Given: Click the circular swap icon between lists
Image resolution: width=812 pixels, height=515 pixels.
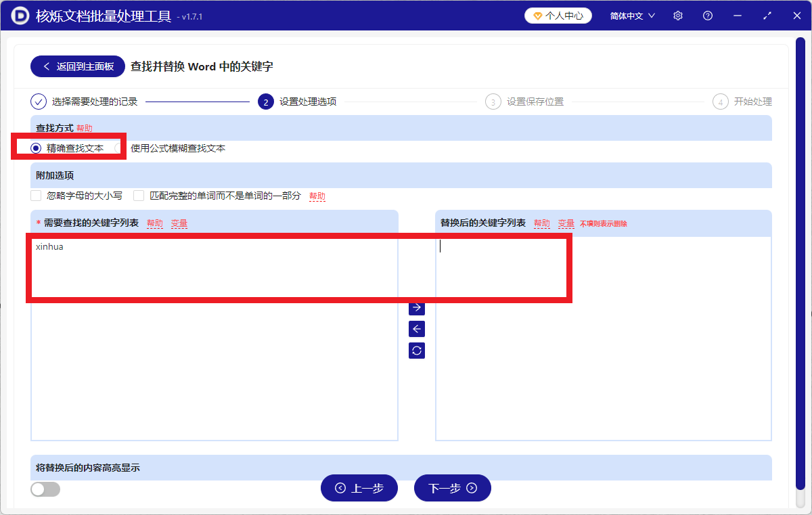Looking at the screenshot, I should [x=417, y=351].
